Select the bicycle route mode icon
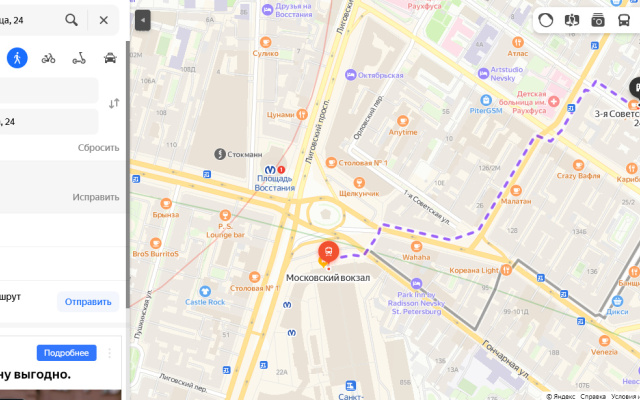Screen dimensions: 640x400 (x=48, y=58)
